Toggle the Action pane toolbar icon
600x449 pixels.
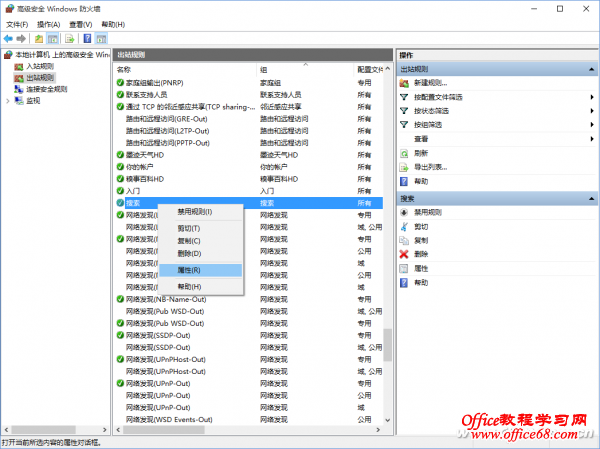(x=101, y=39)
